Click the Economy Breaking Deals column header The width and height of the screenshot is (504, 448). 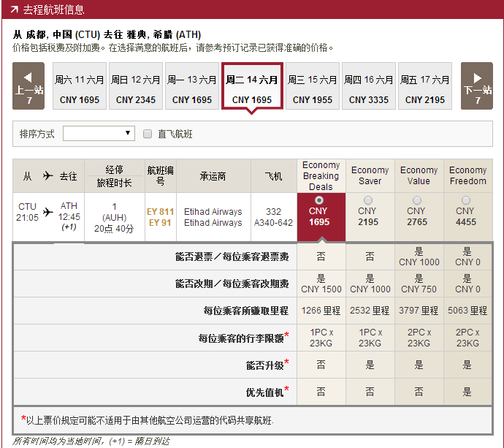tap(321, 176)
